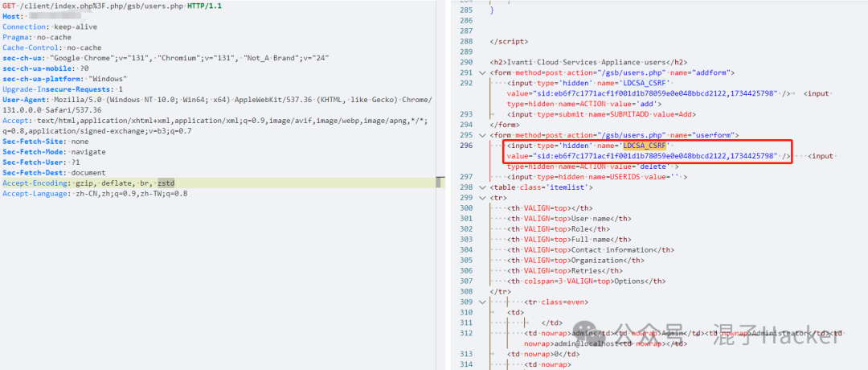Click the sec-ch-ua-platform "Windows" header
This screenshot has width=868, height=370.
click(x=65, y=79)
